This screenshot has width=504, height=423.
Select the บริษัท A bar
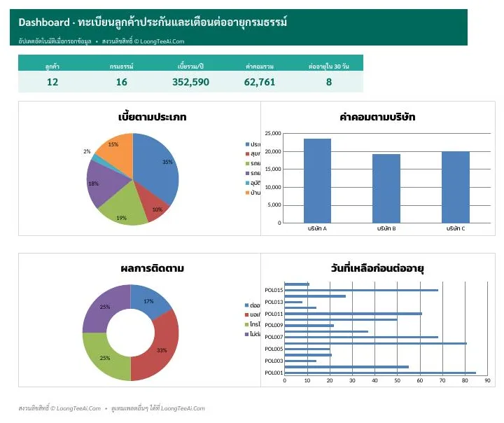click(317, 181)
